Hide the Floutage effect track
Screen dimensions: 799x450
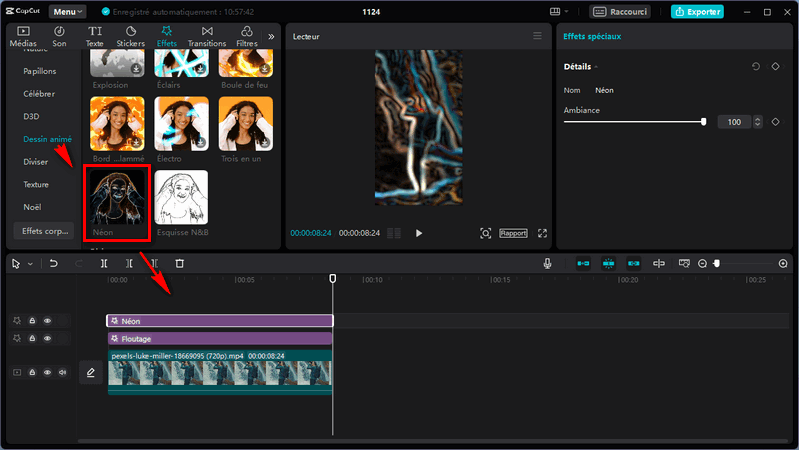click(x=47, y=338)
